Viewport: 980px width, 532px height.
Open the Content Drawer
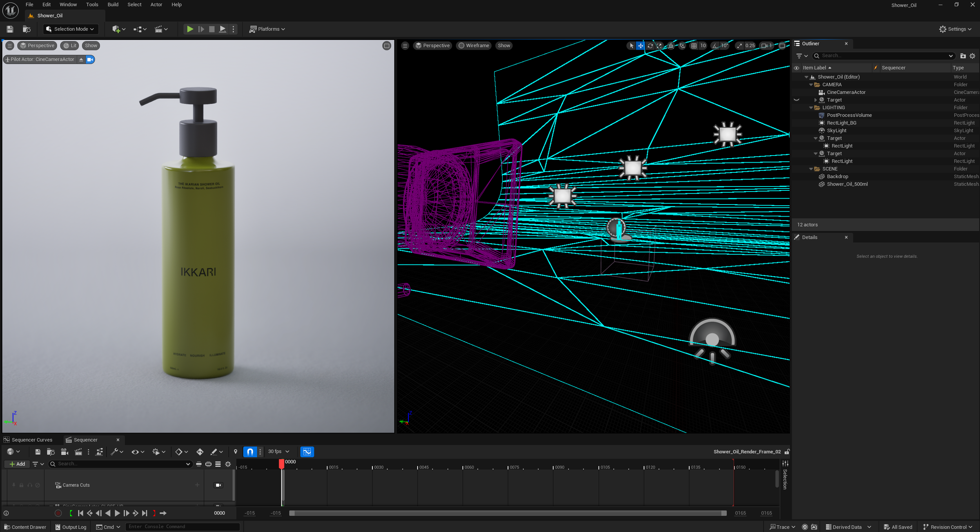click(25, 527)
